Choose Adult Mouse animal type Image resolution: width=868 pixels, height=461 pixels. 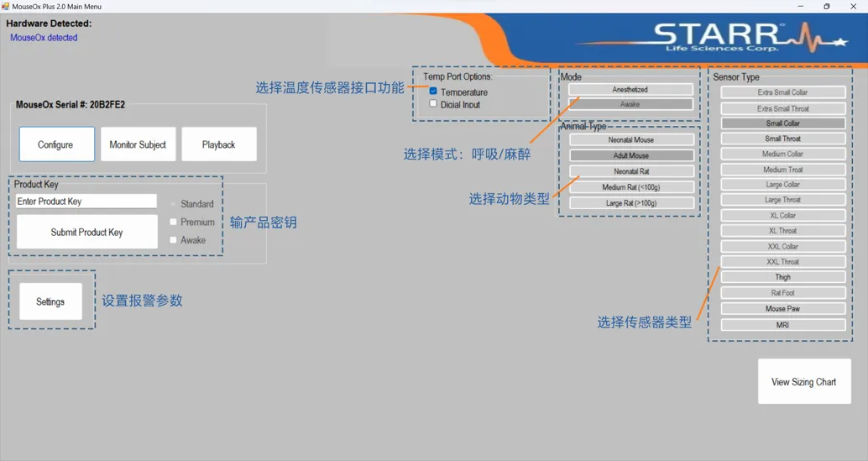pos(631,155)
